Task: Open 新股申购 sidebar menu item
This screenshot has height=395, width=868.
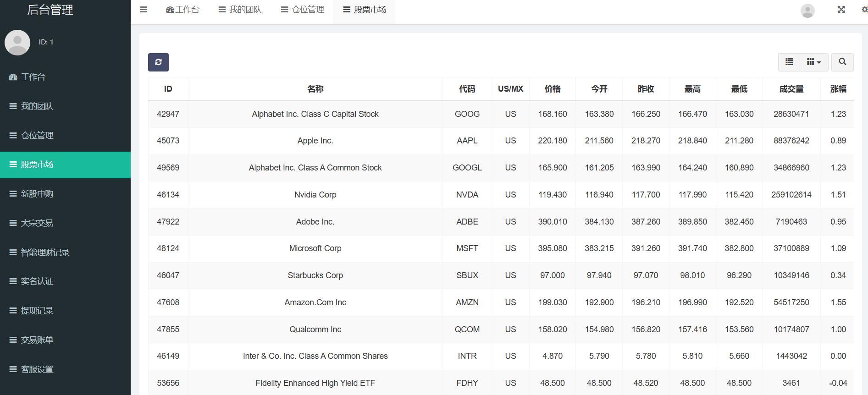Action: pos(37,194)
